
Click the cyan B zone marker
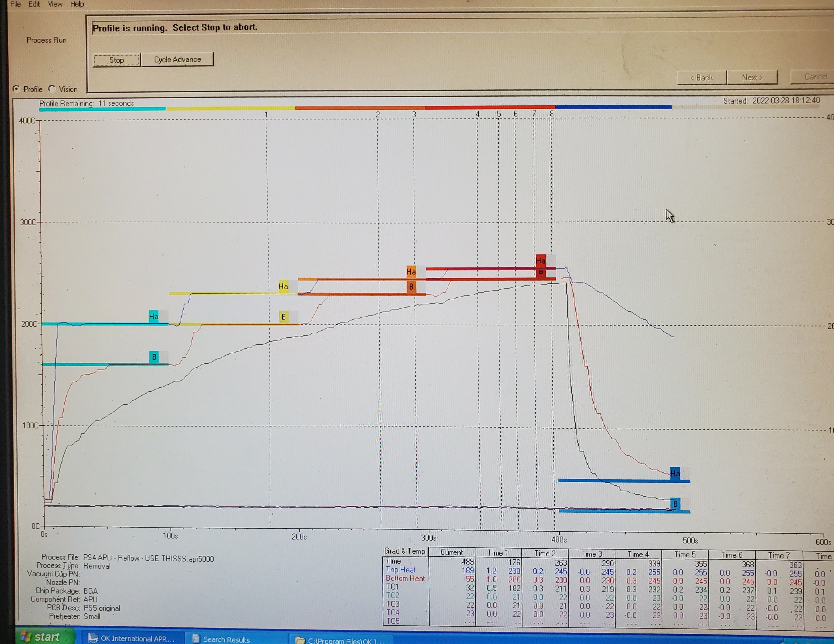[154, 357]
